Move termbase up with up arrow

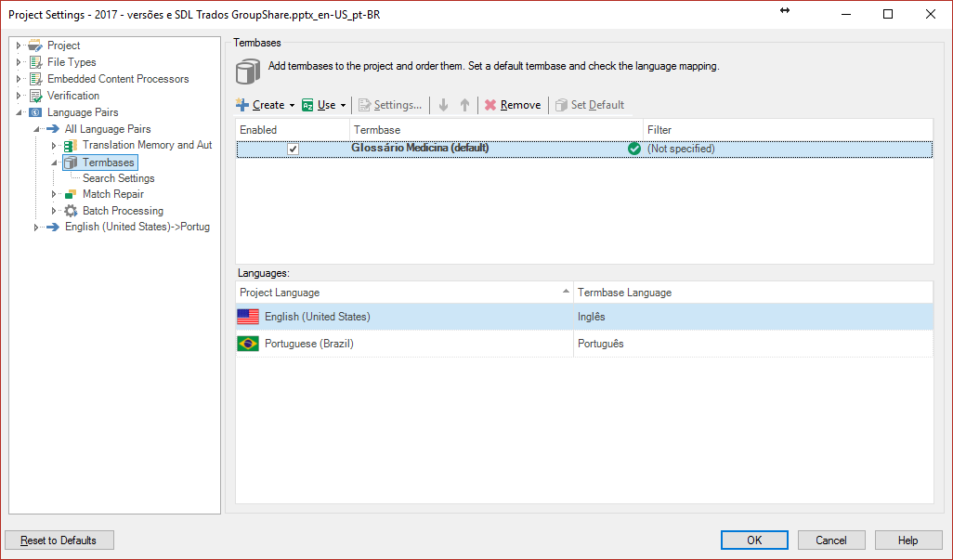[x=465, y=105]
